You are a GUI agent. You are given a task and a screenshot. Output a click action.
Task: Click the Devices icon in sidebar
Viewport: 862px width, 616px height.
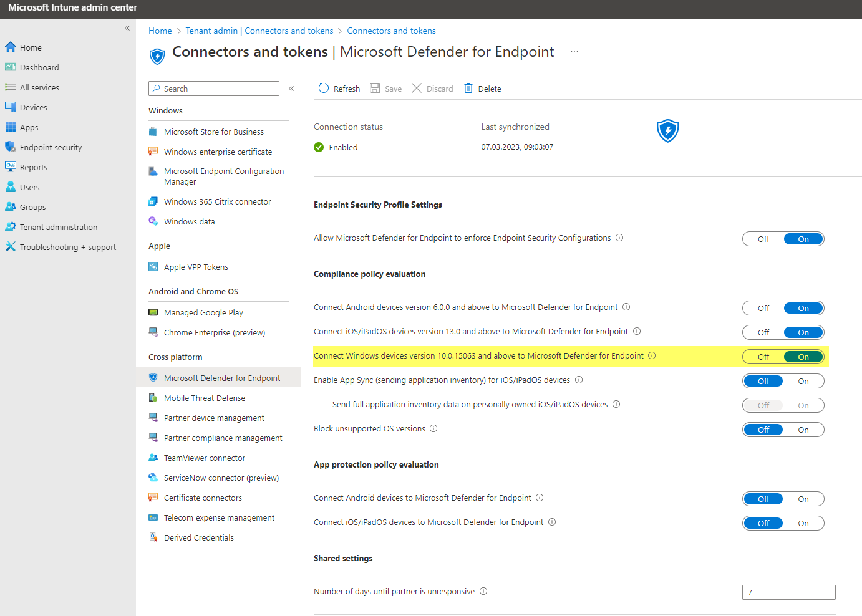[x=11, y=107]
